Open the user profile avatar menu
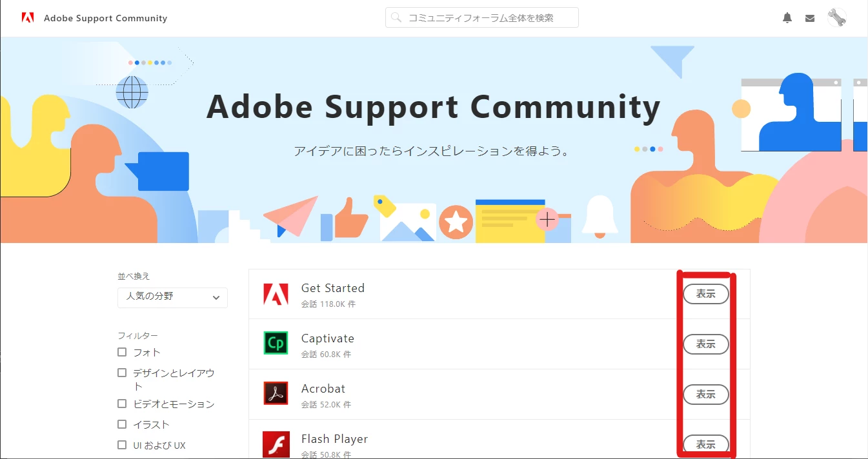 click(x=836, y=17)
